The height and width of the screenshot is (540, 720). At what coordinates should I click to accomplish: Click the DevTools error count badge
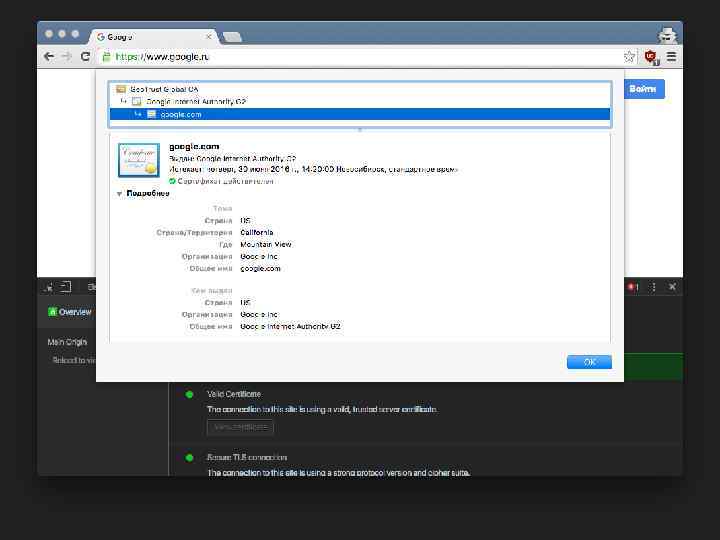pos(633,287)
